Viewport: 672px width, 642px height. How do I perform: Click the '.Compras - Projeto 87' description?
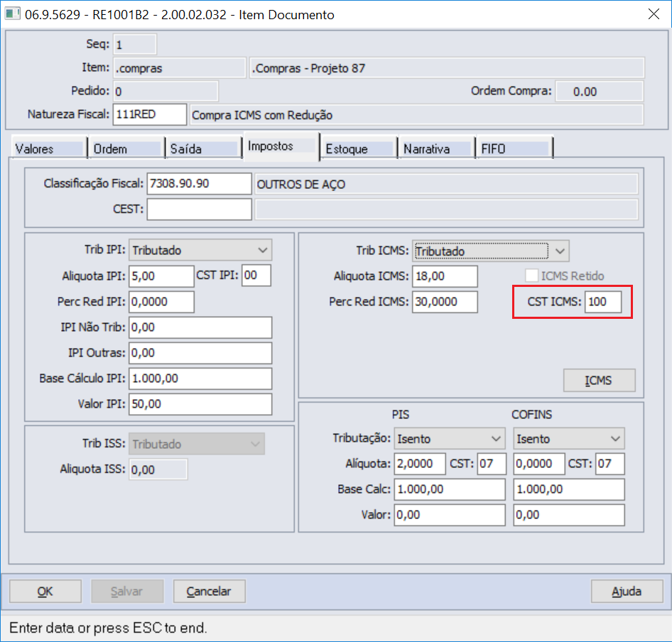[308, 68]
